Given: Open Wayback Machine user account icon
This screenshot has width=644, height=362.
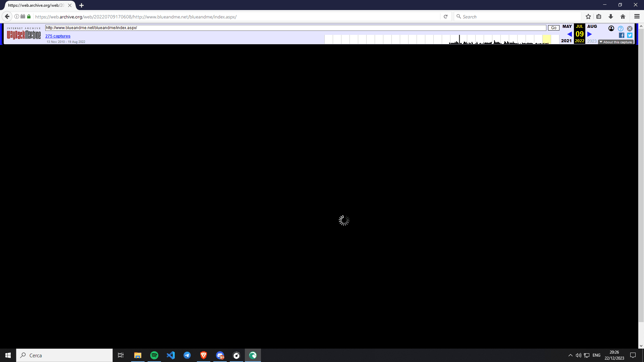Looking at the screenshot, I should click(611, 28).
